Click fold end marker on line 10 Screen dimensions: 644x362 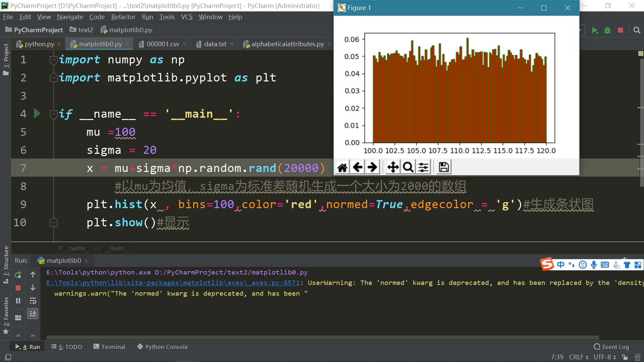coord(53,222)
